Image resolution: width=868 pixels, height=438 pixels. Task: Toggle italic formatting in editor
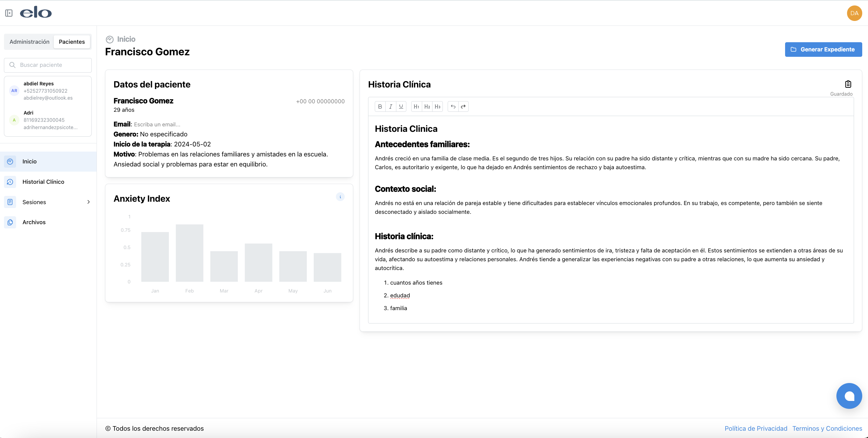(x=391, y=107)
